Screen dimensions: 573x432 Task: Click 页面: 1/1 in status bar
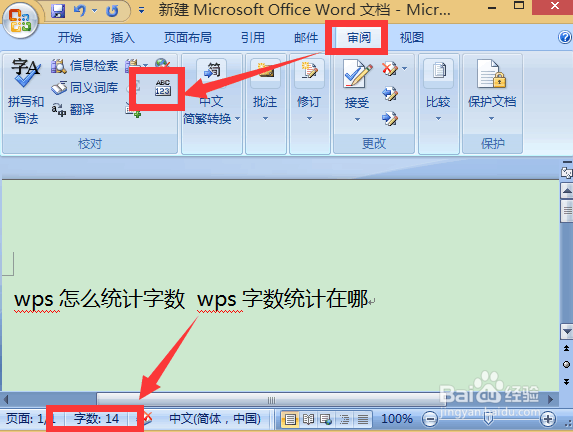[31, 419]
